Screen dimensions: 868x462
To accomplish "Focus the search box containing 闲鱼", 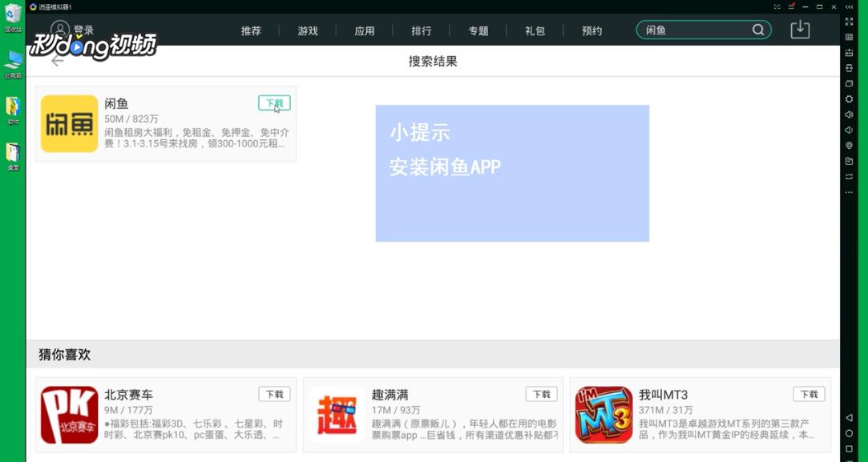I will (x=704, y=30).
